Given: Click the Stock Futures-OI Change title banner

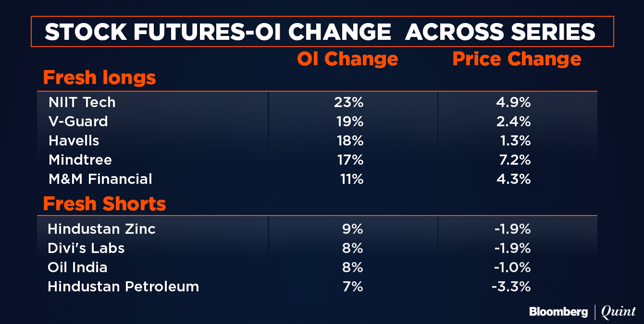Looking at the screenshot, I should [x=320, y=32].
